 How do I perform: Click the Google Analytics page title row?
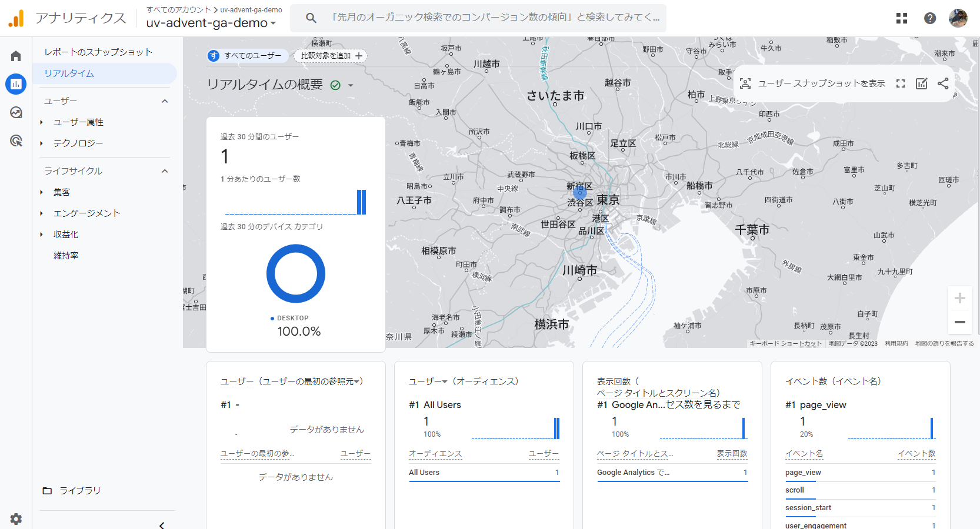pos(672,473)
